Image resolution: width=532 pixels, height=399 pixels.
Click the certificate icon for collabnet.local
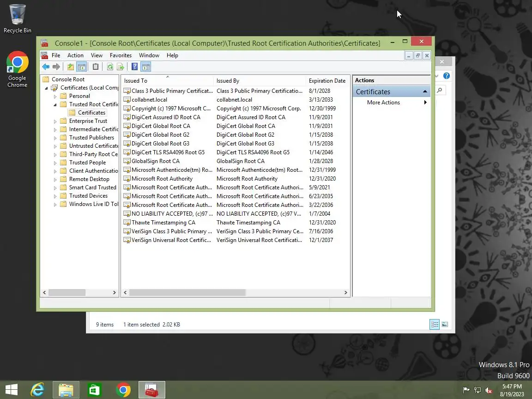coord(127,100)
